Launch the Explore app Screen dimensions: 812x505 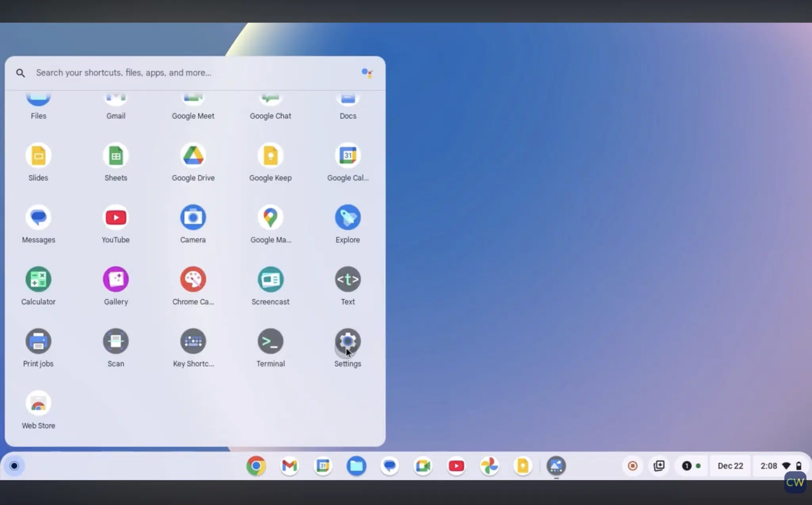(x=348, y=224)
